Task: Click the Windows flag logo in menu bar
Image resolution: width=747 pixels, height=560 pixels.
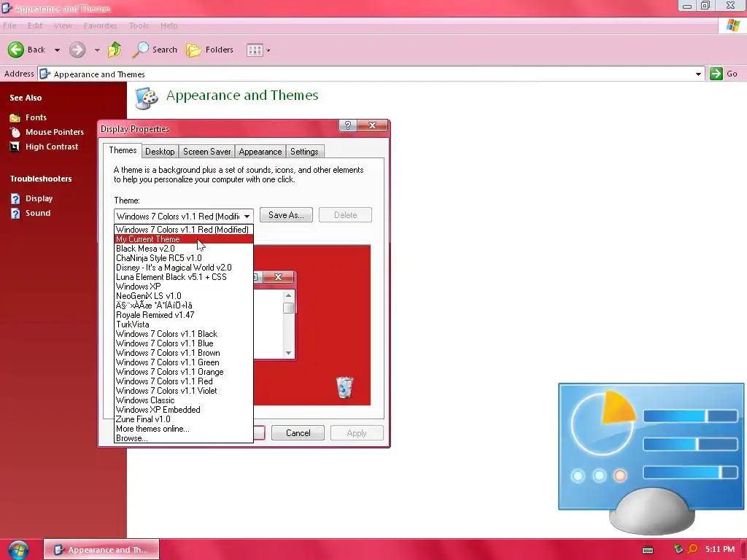Action: coord(732,26)
